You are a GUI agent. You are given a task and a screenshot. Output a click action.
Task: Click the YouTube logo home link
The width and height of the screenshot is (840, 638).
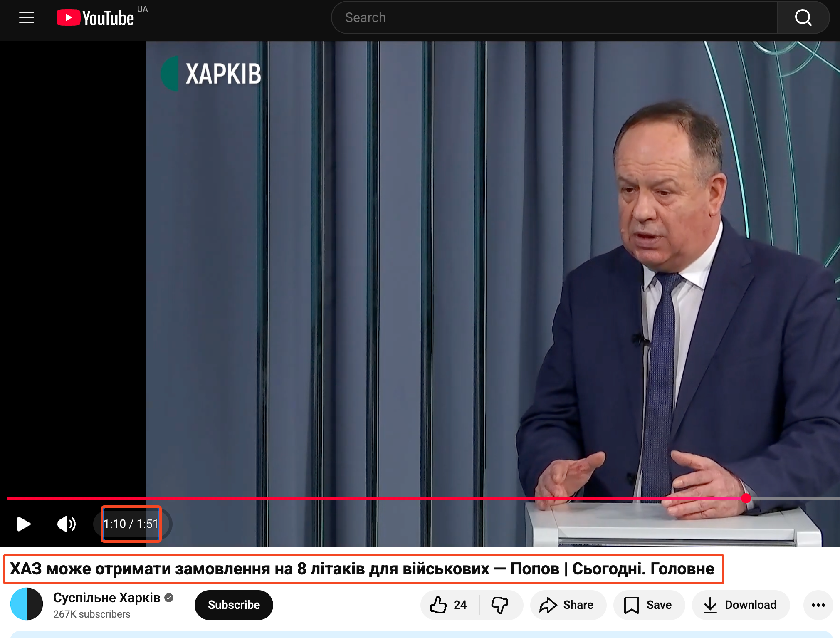96,18
